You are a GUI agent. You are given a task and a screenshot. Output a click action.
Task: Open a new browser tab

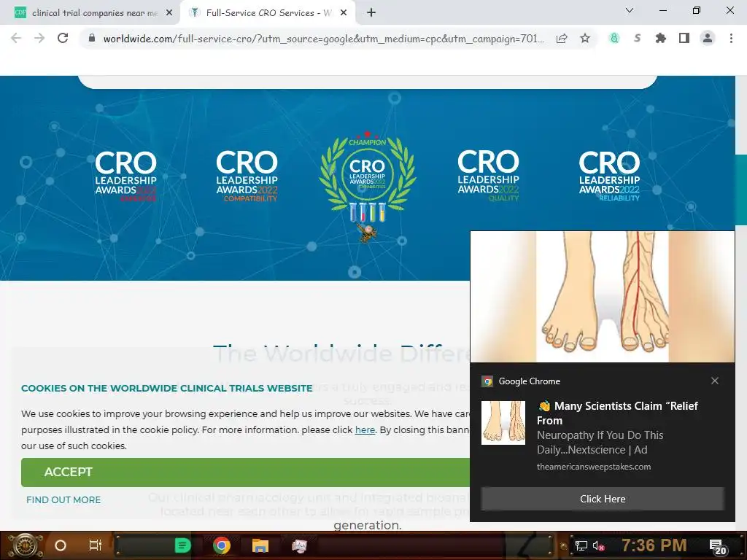click(371, 13)
